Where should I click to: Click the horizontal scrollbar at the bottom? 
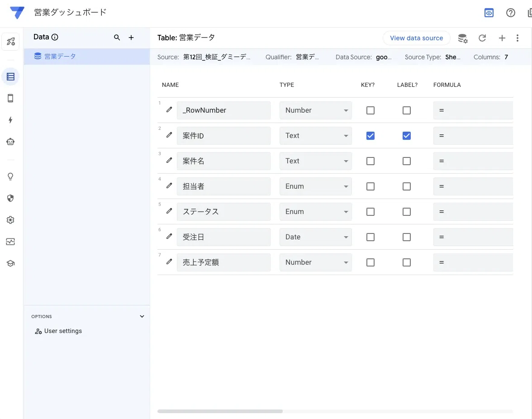coord(220,411)
